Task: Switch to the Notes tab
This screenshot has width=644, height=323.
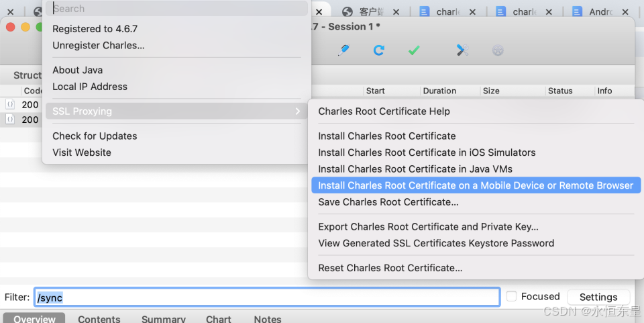Action: [268, 318]
